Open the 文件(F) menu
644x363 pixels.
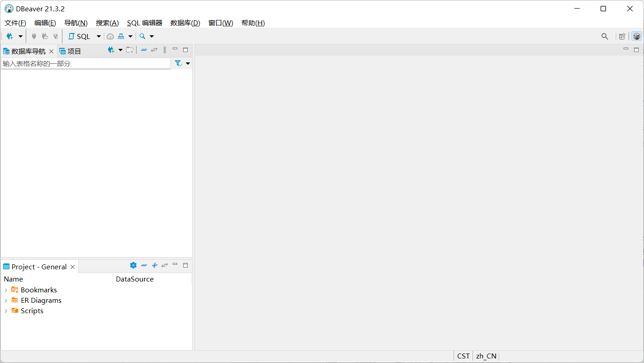[15, 23]
